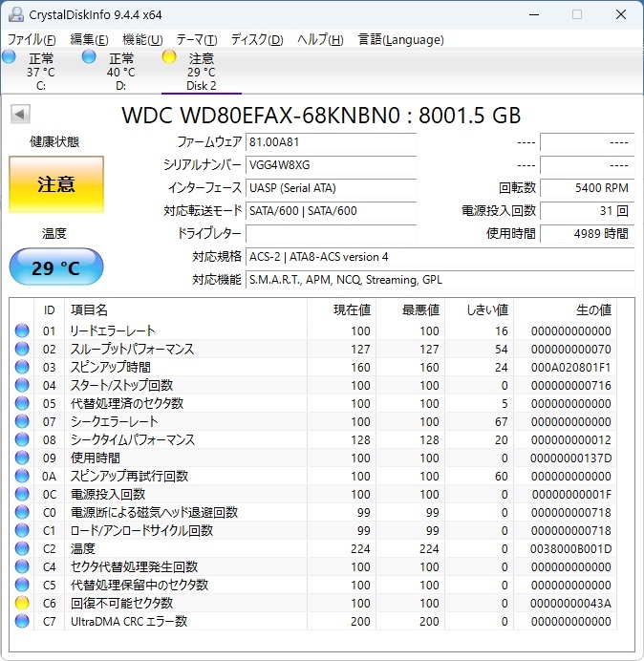Click the standards field ACS-2 | ATA8-ACS version 4

(x=440, y=257)
